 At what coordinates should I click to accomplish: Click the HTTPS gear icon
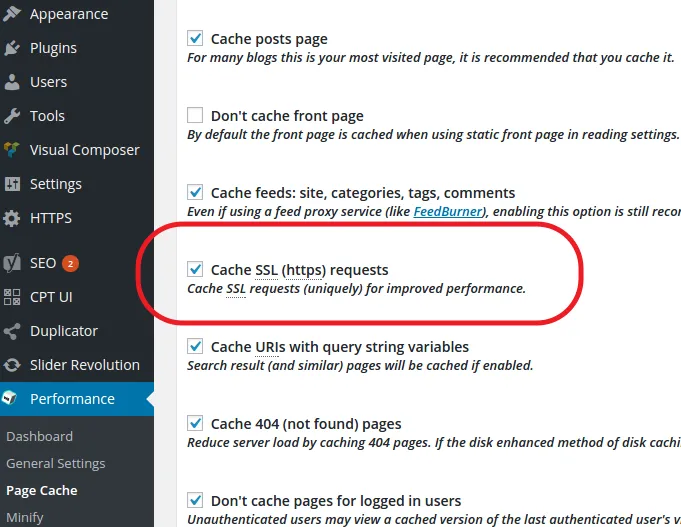pos(12,218)
